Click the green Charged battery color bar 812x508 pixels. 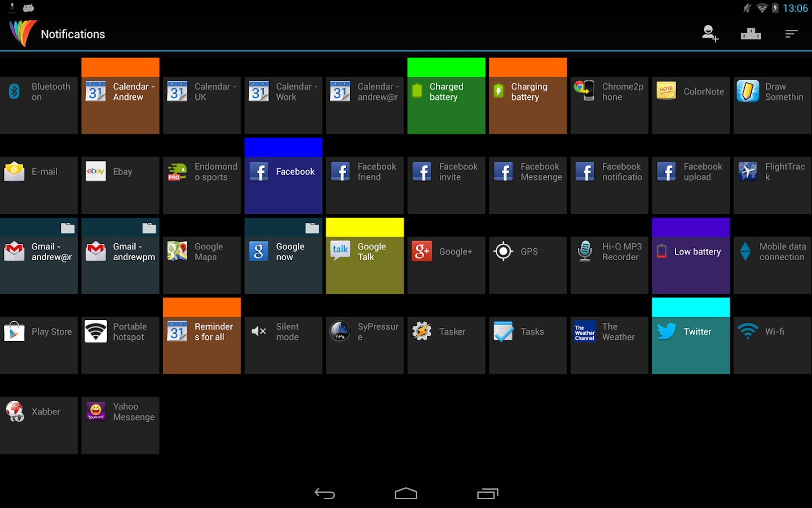pyautogui.click(x=446, y=67)
